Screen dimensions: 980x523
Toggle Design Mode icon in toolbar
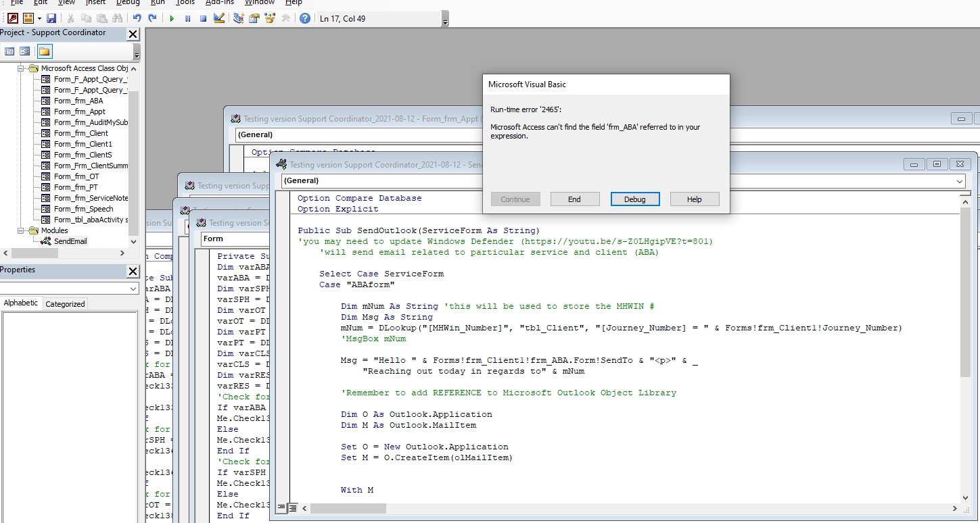click(219, 18)
